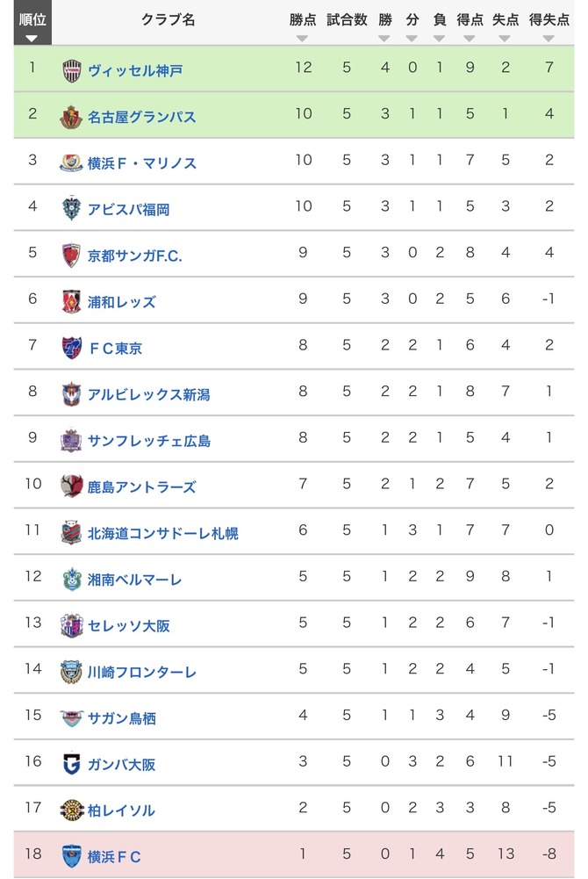This screenshot has height=879, width=588.
Task: Click the Avispa Fukuoka club crest
Action: click(x=71, y=208)
